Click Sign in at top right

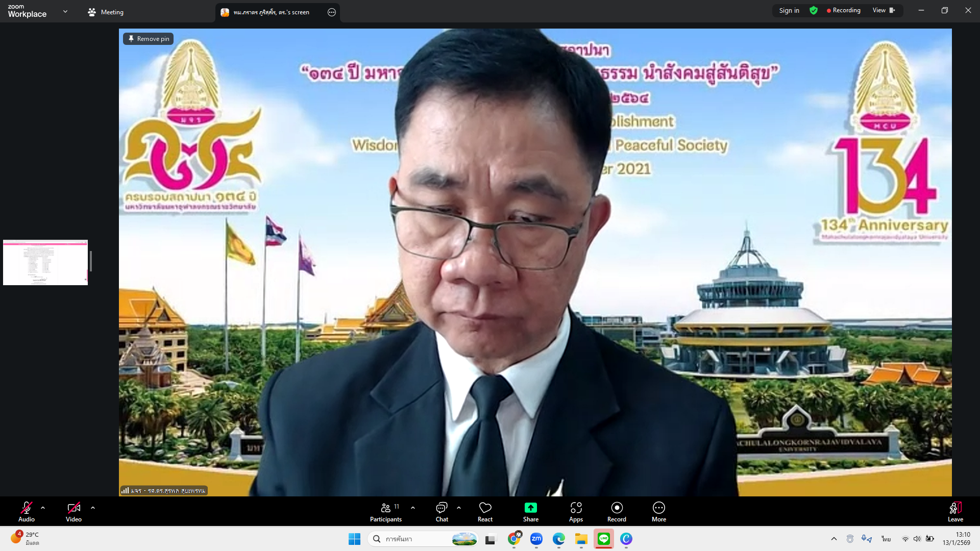coord(789,10)
